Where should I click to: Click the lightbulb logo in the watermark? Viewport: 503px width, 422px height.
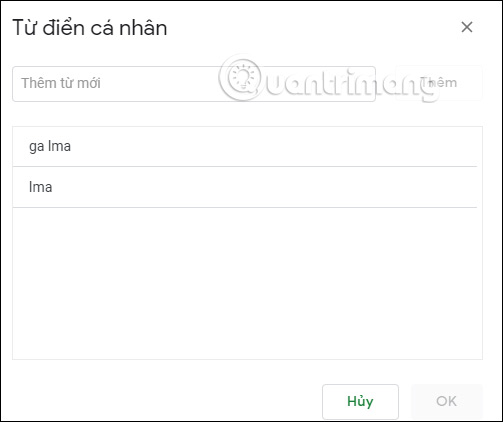(241, 77)
